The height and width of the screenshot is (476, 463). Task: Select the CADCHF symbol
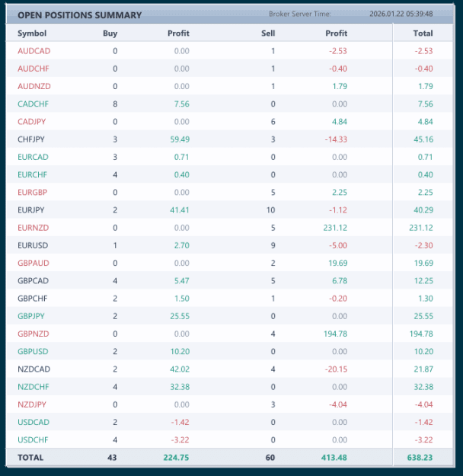click(x=33, y=104)
